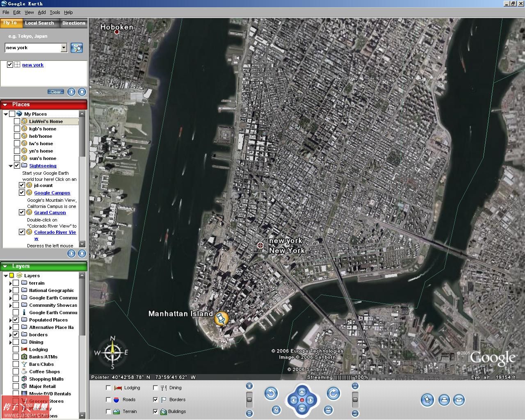
Task: Click the compass rose on map
Action: click(x=112, y=352)
